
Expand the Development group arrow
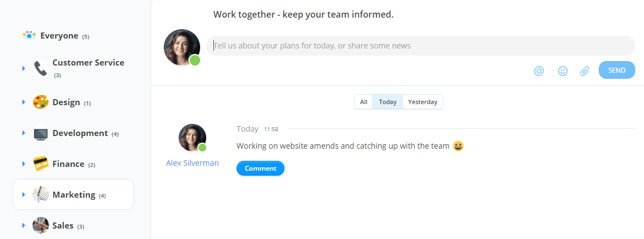click(23, 133)
